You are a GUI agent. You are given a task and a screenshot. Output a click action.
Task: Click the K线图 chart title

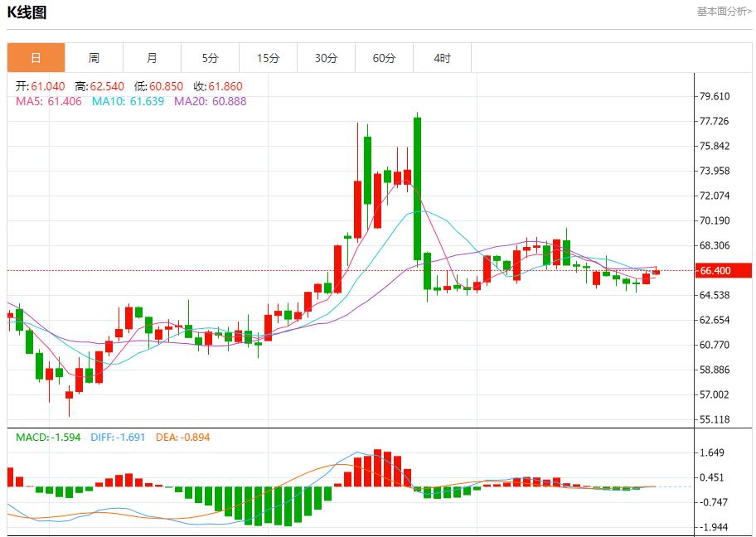pyautogui.click(x=27, y=12)
